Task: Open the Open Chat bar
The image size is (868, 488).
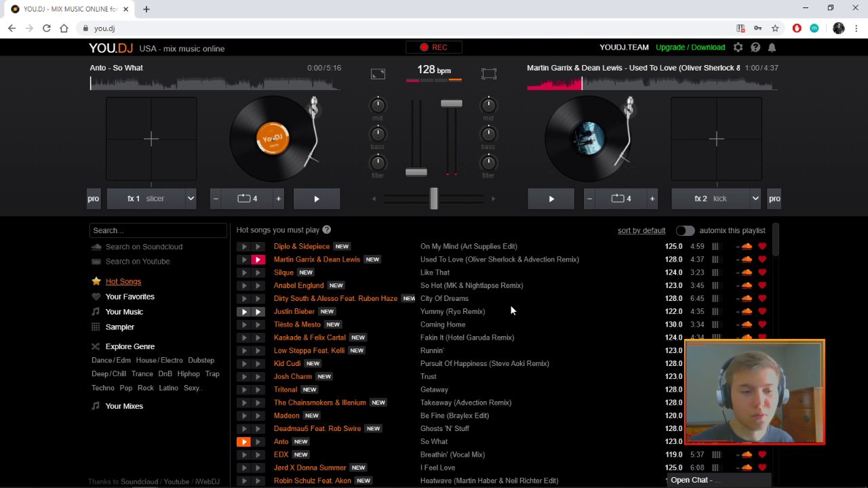Action: pos(719,480)
